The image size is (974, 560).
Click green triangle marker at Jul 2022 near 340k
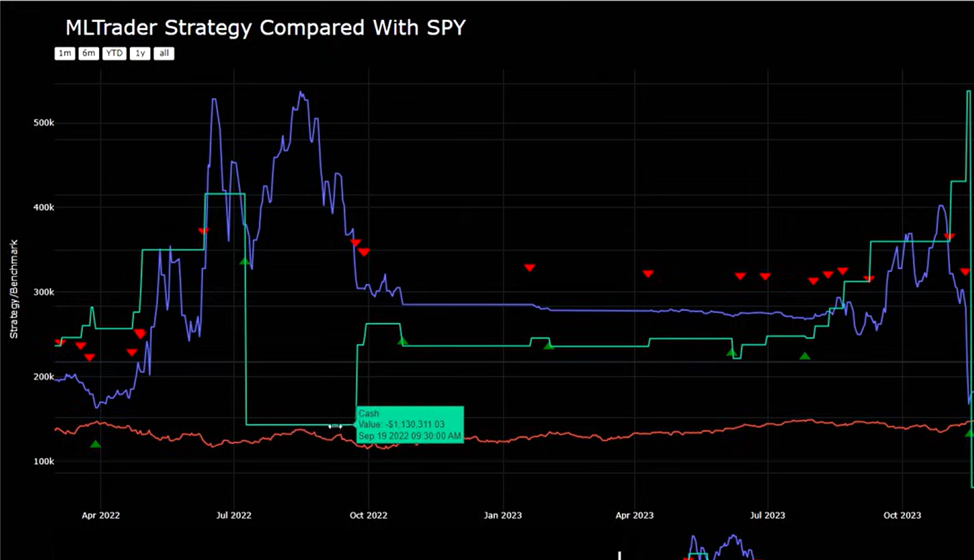pyautogui.click(x=245, y=261)
